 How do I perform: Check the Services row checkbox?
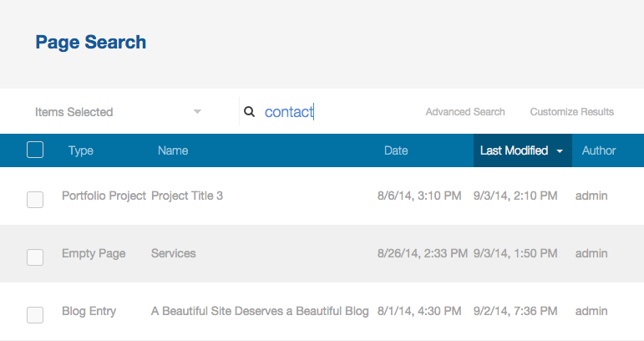[x=35, y=257]
